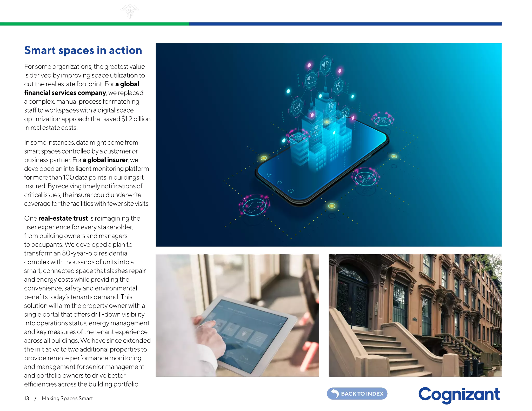Click the shield checkmark security icon
Screen dimensions: 532x411
click(x=296, y=107)
